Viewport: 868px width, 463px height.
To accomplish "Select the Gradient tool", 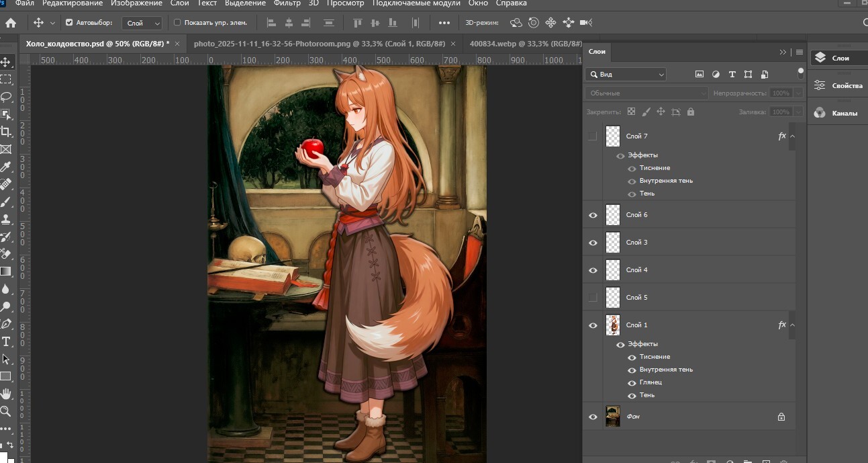I will [5, 271].
